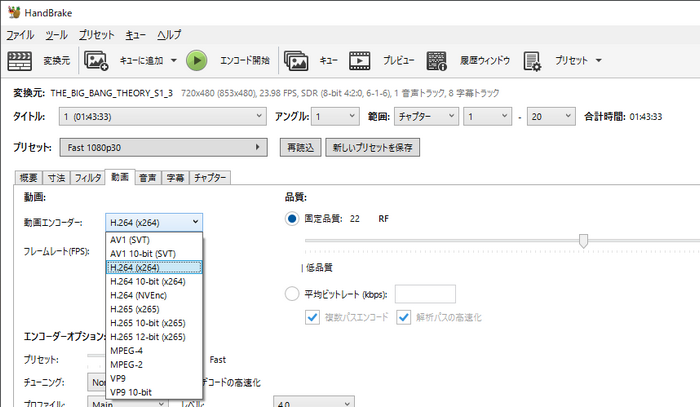
Task: Toggle the 複数パスエンコード checkbox
Action: point(312,317)
